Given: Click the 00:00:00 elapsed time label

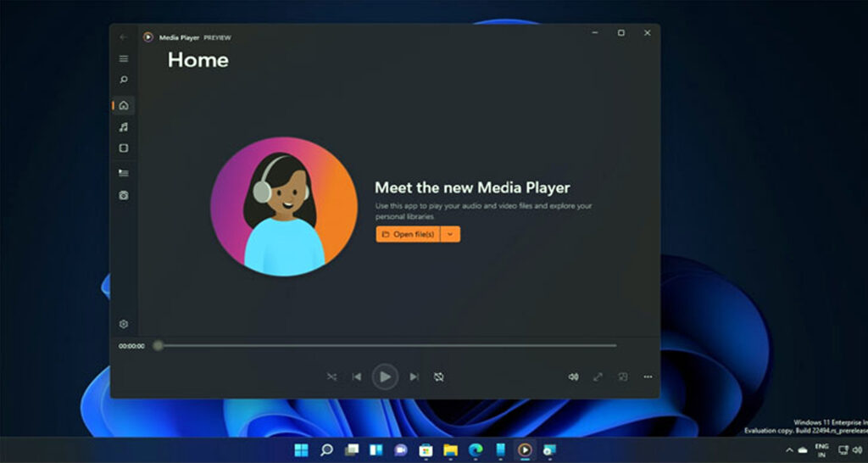Looking at the screenshot, I should [x=131, y=346].
